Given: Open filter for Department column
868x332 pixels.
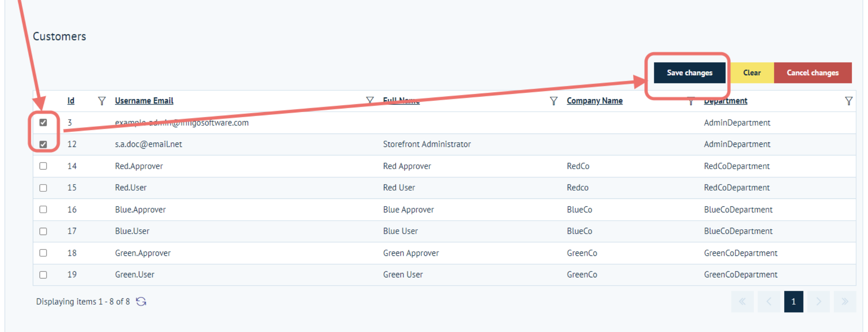Looking at the screenshot, I should click(x=849, y=101).
